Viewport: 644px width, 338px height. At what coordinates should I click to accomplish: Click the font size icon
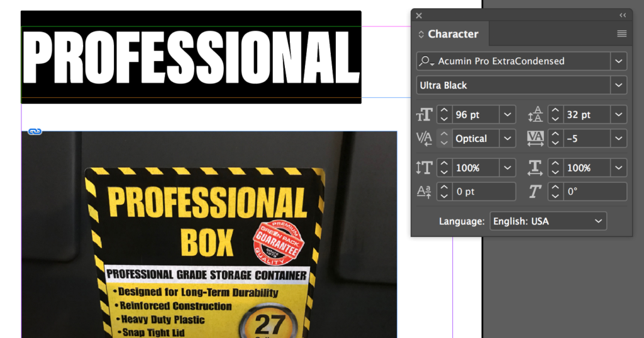pos(425,115)
